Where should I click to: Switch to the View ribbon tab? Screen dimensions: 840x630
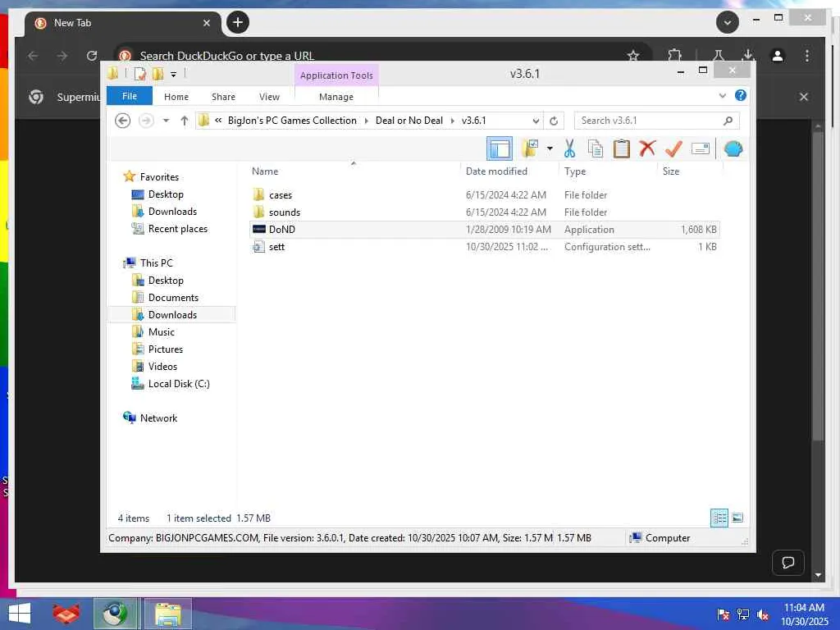(269, 97)
